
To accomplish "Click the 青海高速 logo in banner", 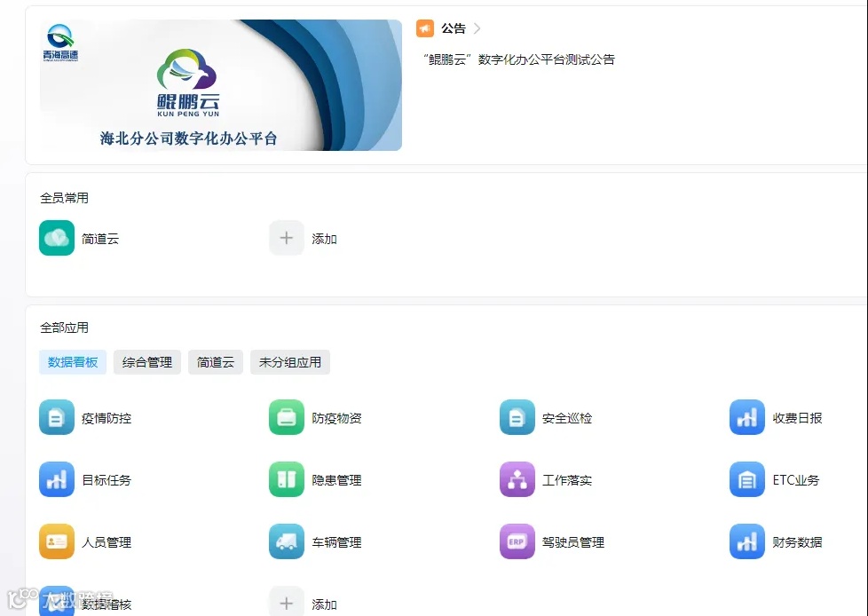I will 60,43.
